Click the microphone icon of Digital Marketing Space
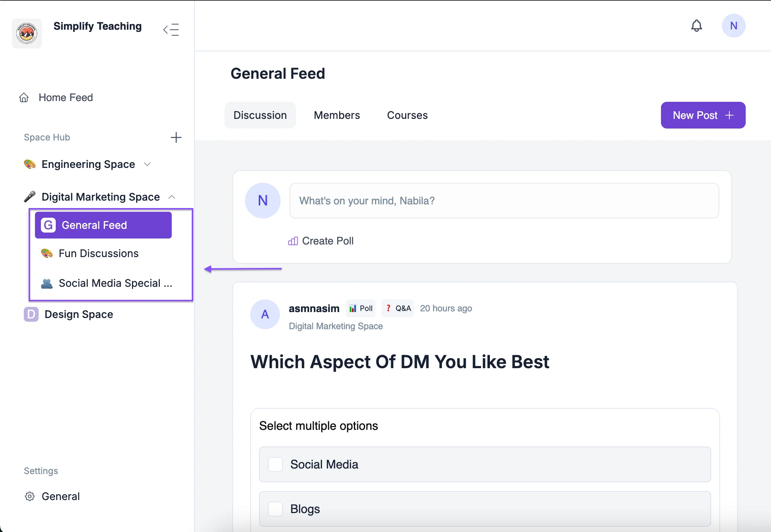 [30, 197]
